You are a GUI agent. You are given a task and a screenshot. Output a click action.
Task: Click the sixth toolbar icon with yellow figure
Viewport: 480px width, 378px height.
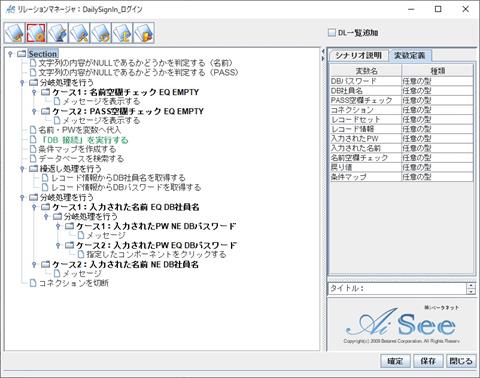(x=122, y=33)
